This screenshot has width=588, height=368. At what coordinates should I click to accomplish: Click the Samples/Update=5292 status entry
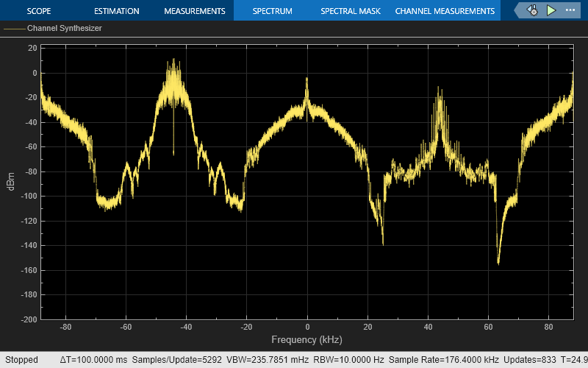coord(176,360)
